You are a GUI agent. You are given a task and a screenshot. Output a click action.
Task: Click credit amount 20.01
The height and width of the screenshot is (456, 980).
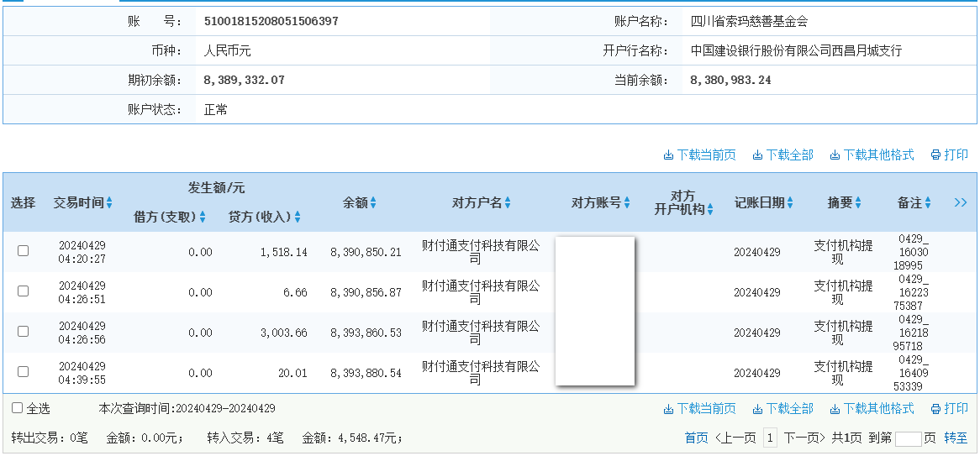292,374
